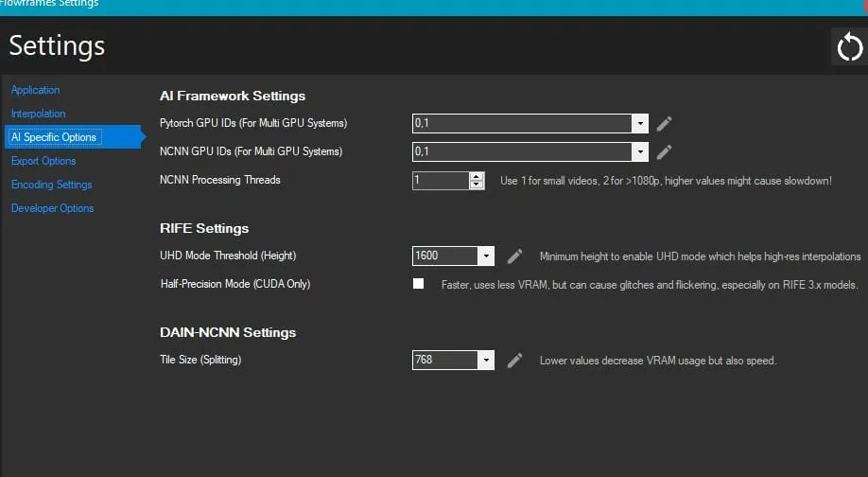Open the Interpolation settings tab
This screenshot has width=868, height=477.
point(38,114)
